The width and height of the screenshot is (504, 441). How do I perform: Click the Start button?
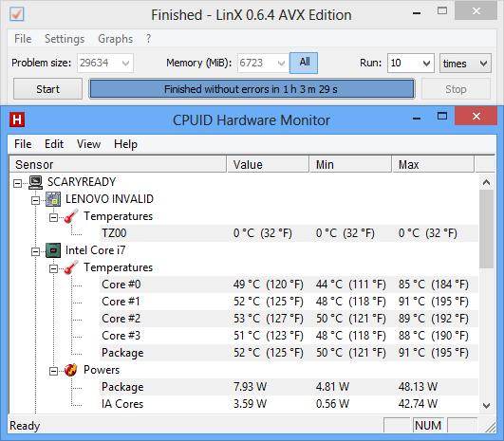coord(47,89)
